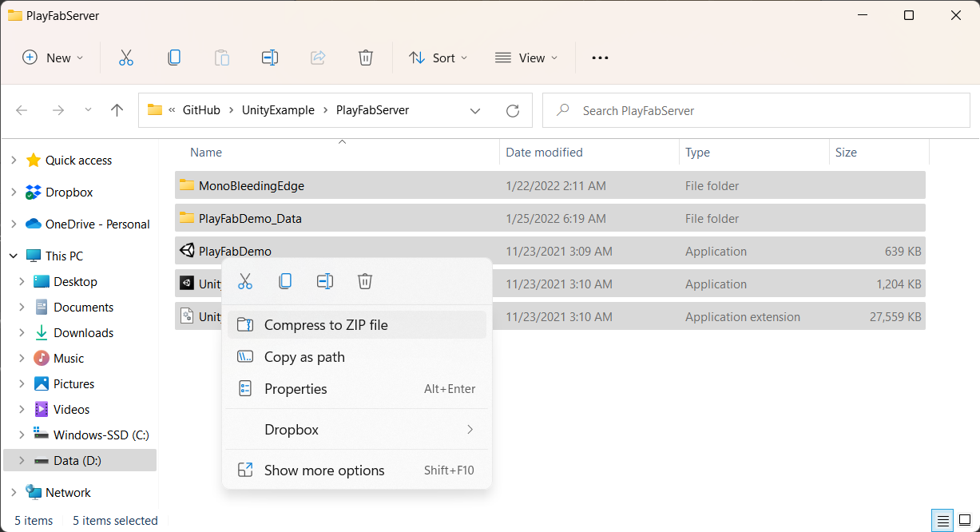Viewport: 980px width, 532px height.
Task: Expand the Quick access tree node
Action: [13, 161]
